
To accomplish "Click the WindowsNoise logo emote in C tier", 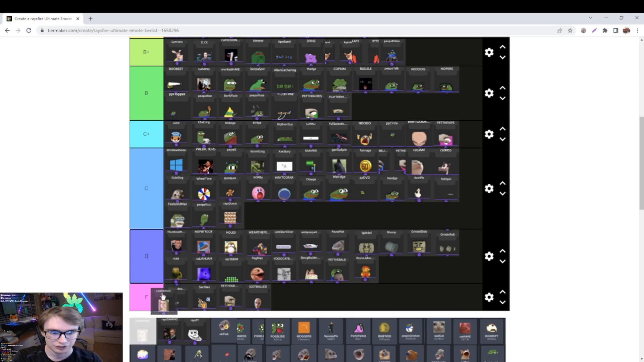I will [176, 165].
